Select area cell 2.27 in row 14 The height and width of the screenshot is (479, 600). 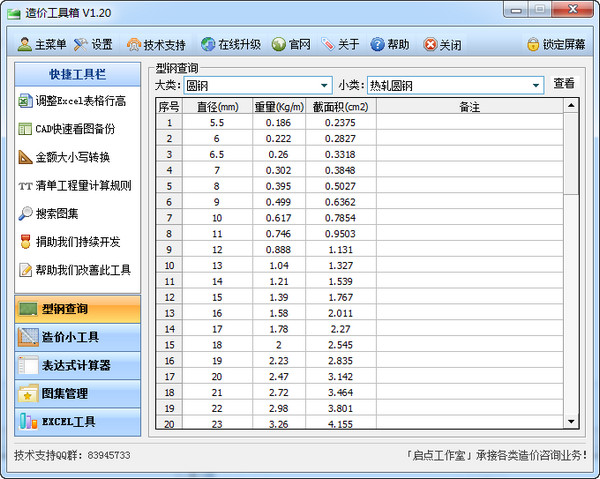(341, 329)
